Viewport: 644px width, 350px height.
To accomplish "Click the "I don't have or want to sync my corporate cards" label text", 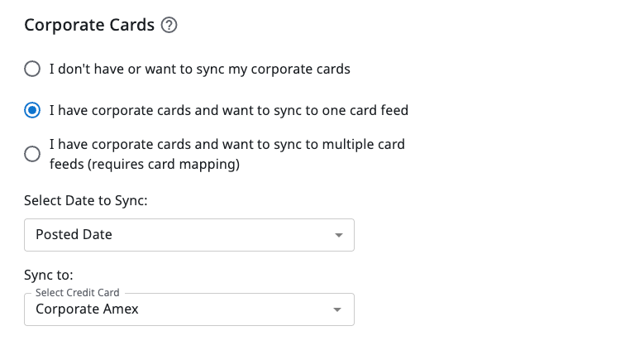I will click(199, 70).
